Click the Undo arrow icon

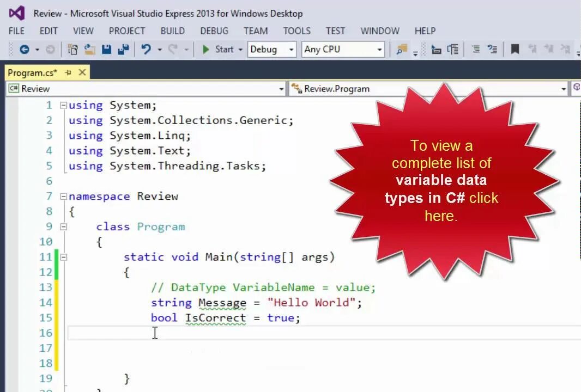pos(146,49)
